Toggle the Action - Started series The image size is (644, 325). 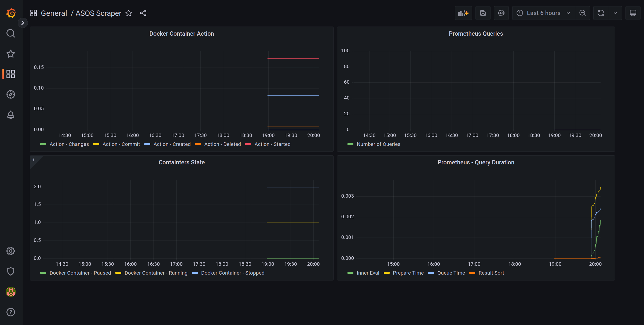(x=272, y=144)
